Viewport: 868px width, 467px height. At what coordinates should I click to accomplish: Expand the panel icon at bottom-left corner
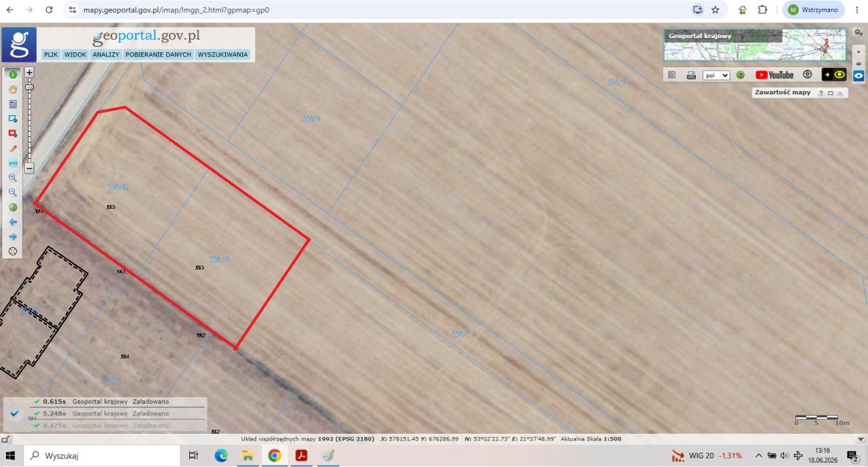(5, 439)
